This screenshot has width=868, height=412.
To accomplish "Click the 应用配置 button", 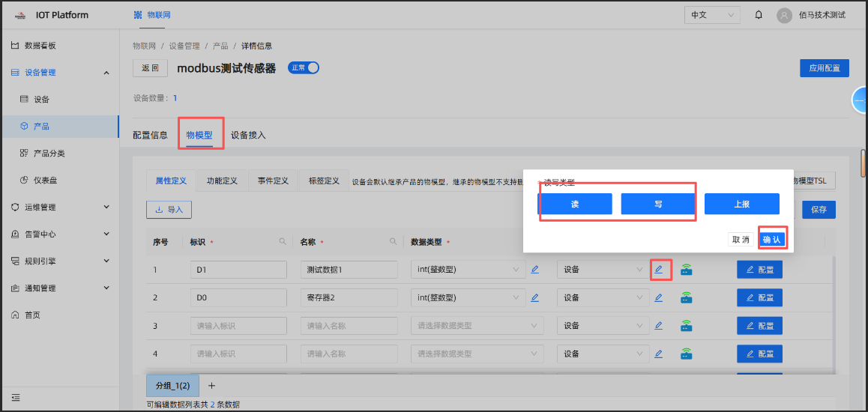I will (825, 68).
